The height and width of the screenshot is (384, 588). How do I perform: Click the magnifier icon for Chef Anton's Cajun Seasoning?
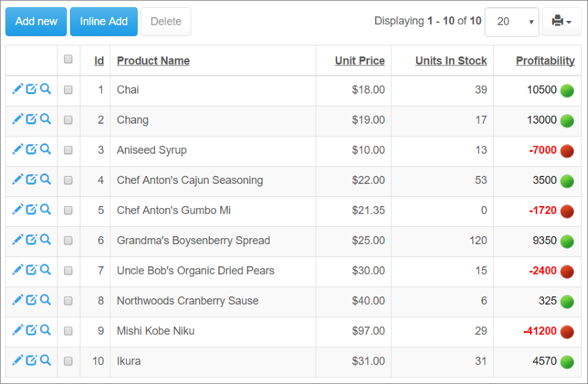pos(45,179)
